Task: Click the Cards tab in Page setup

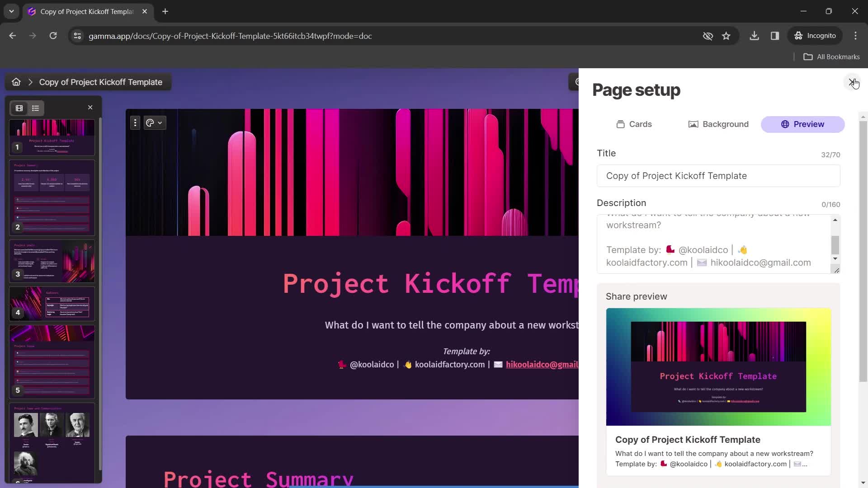Action: tap(634, 124)
